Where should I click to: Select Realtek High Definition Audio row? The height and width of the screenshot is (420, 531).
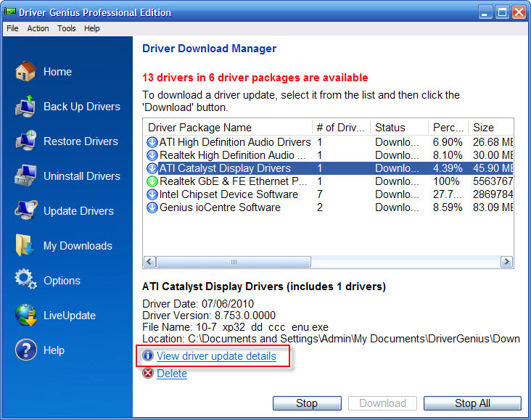(328, 155)
